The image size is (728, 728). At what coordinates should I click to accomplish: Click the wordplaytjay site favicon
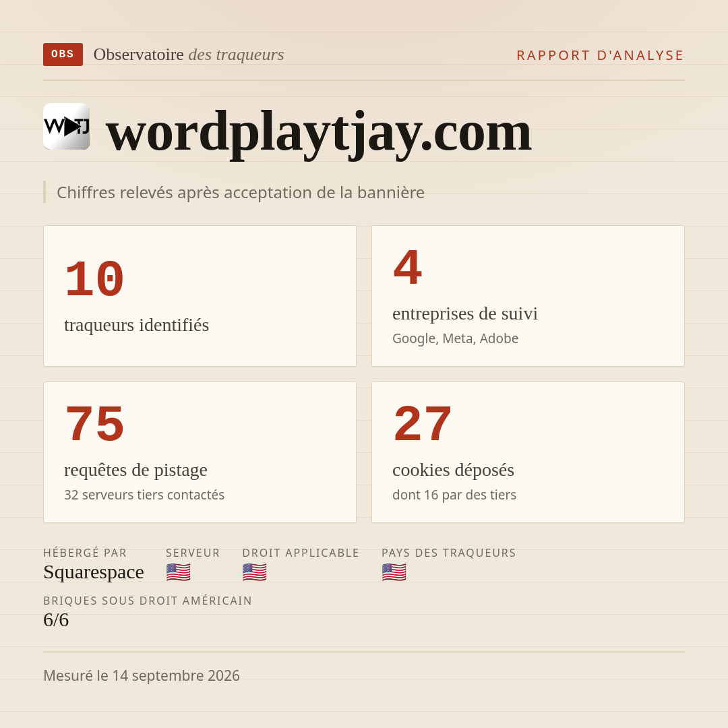coord(66,126)
